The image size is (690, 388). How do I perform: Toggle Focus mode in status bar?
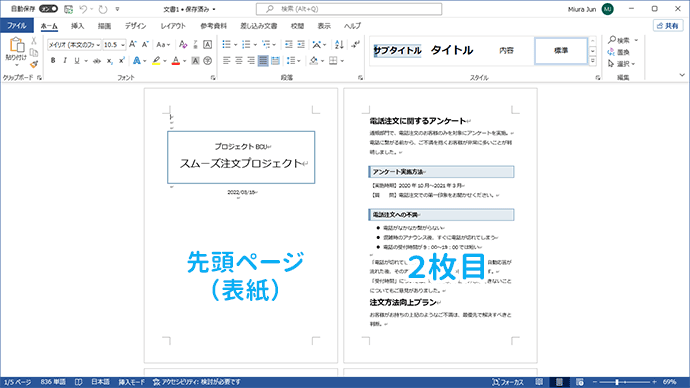508,382
